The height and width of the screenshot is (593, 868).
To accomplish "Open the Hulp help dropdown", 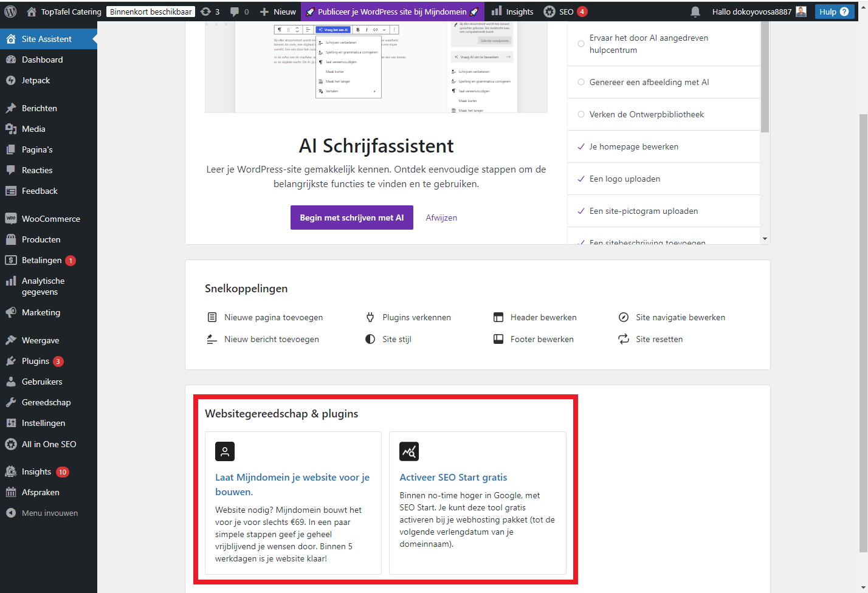I will 835,12.
